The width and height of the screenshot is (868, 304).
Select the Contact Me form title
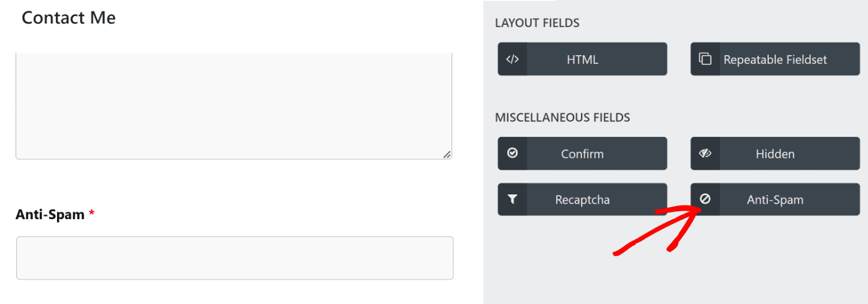[68, 18]
